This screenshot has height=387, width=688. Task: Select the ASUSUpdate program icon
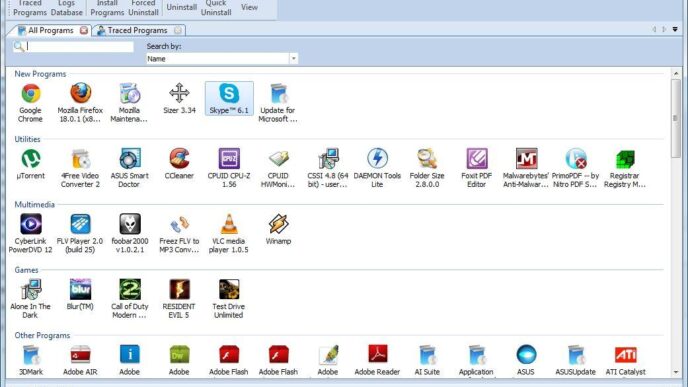(x=576, y=355)
